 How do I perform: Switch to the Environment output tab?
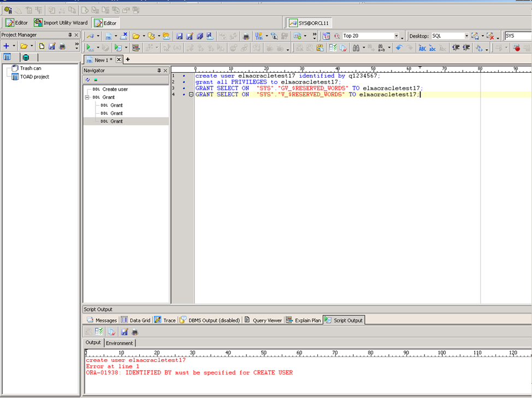(119, 343)
